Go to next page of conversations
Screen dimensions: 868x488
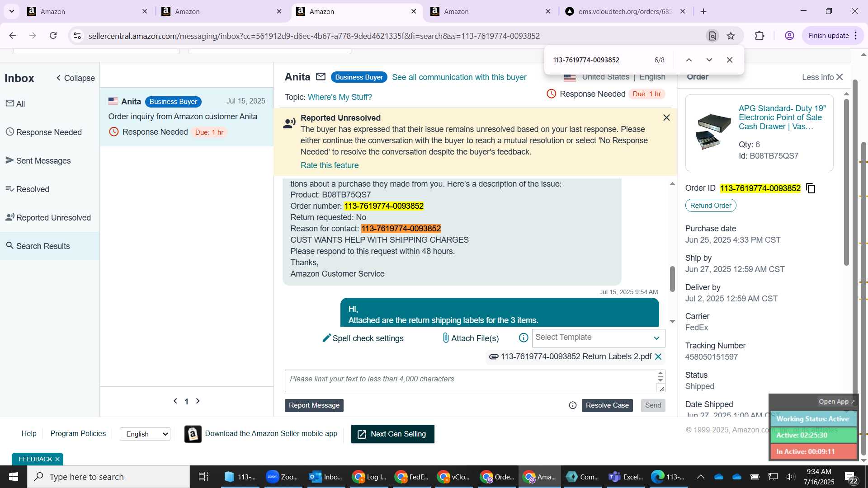[x=198, y=401]
